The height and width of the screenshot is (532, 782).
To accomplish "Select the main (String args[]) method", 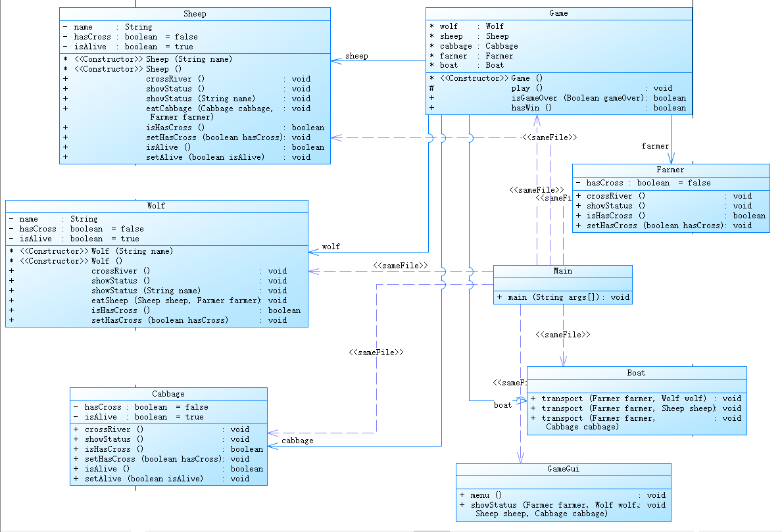I will coord(563,297).
